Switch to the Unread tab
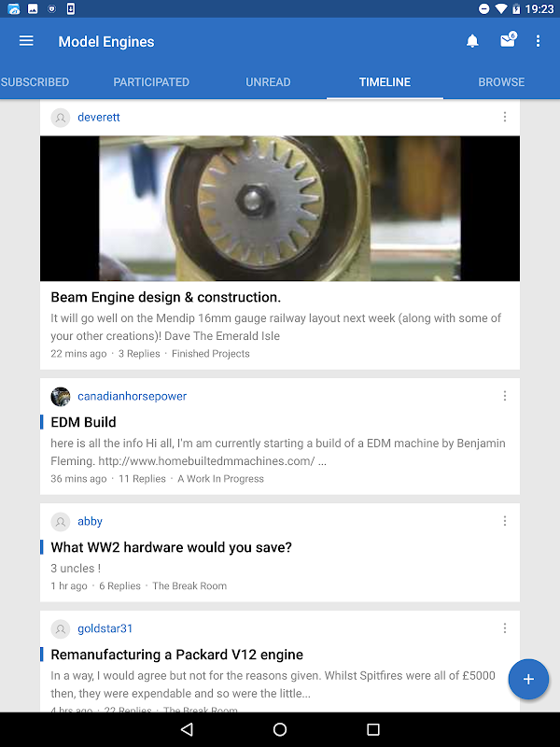 [268, 82]
